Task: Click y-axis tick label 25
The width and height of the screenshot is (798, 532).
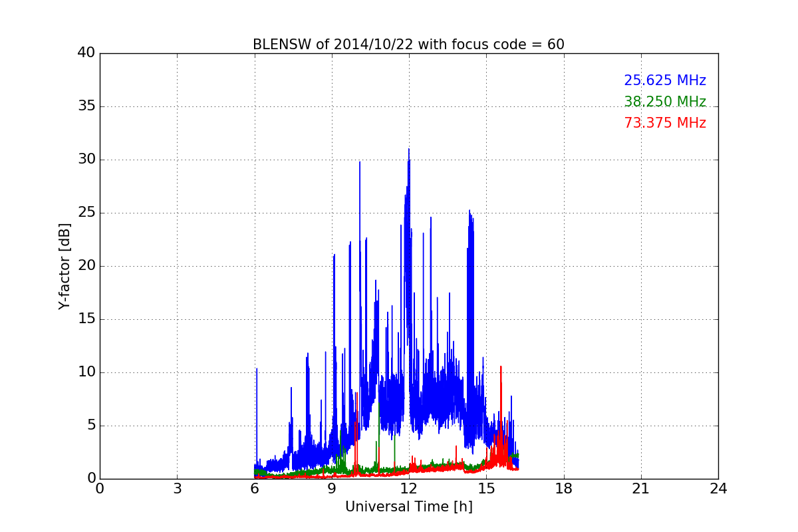Action: [87, 213]
